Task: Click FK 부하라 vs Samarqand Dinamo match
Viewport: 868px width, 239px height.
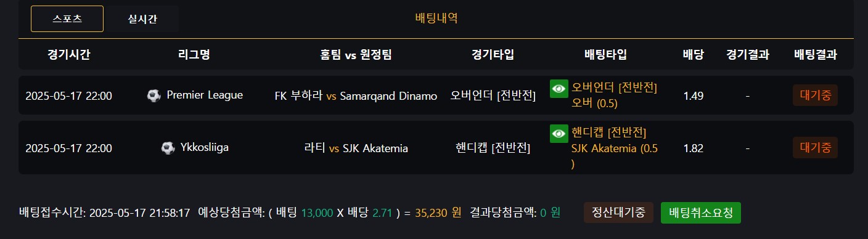Action: [x=356, y=95]
